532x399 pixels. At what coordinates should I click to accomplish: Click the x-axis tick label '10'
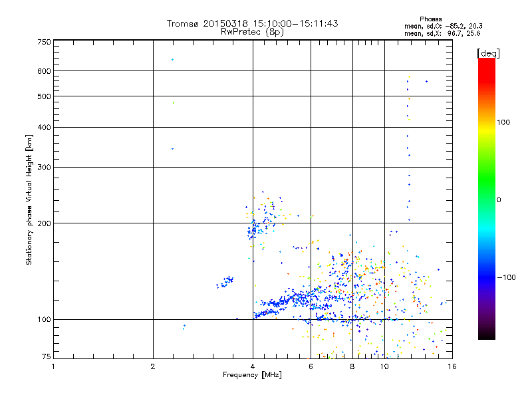pyautogui.click(x=384, y=366)
